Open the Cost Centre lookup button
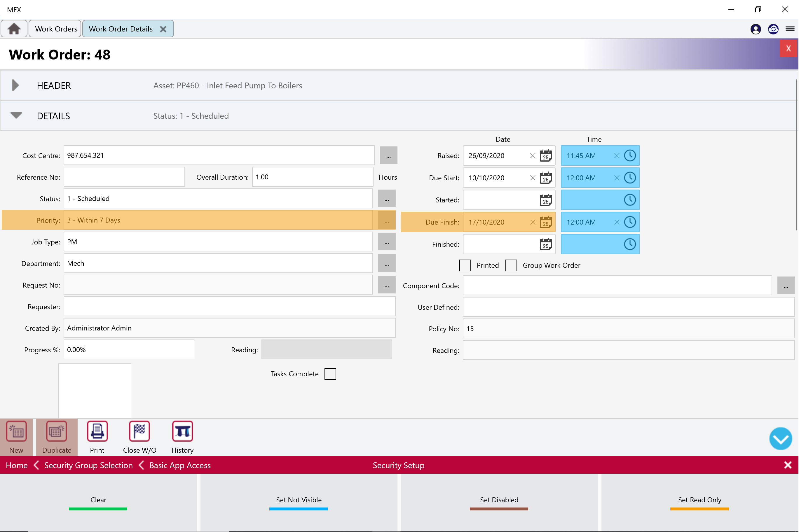 pyautogui.click(x=389, y=156)
